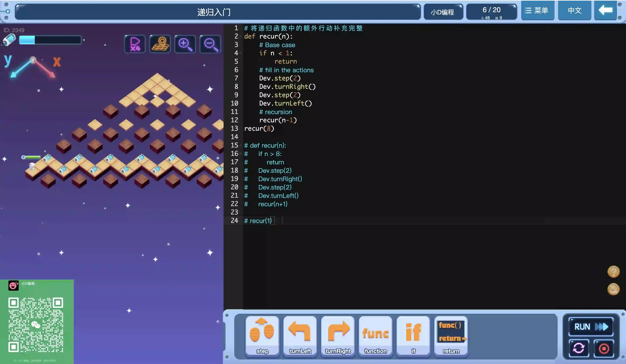Go back with the arrow button

click(x=605, y=10)
